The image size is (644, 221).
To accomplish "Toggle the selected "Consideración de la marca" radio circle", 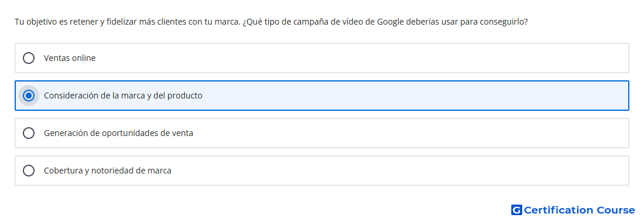I will click(x=29, y=96).
